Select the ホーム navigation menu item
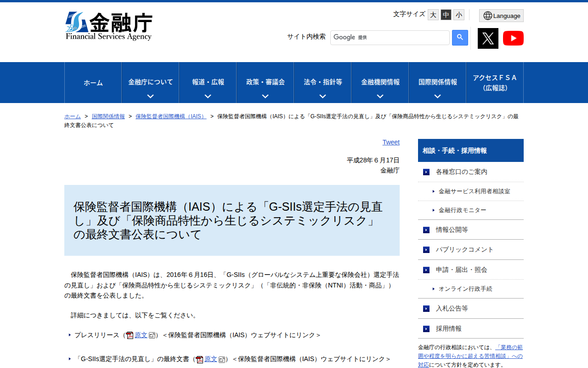This screenshot has height=368, width=588. [x=93, y=82]
